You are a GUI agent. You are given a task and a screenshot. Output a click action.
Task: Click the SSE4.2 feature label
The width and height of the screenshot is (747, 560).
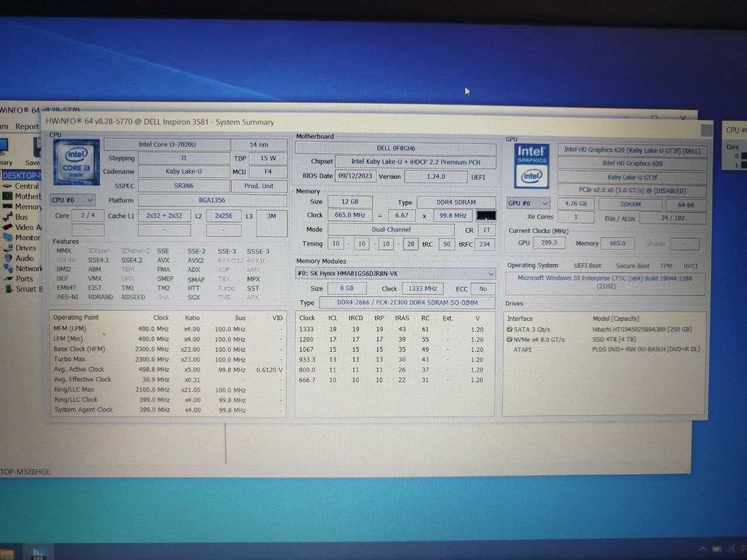[x=132, y=260]
